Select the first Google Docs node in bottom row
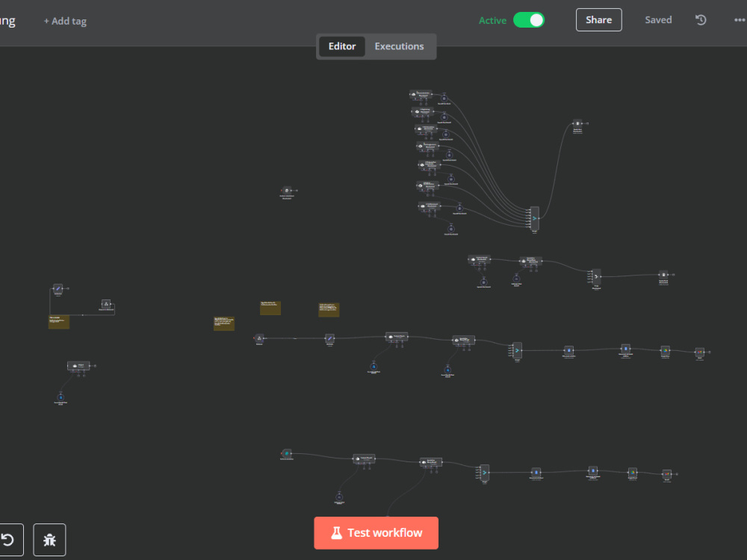 pyautogui.click(x=536, y=473)
